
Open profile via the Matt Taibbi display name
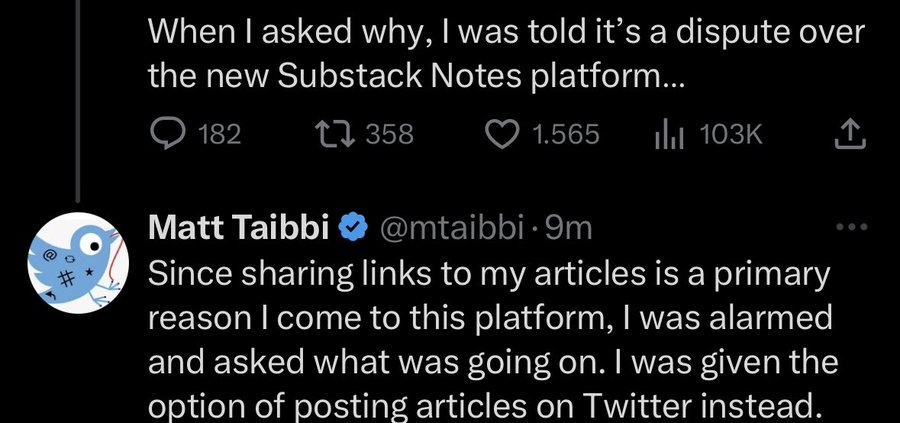click(239, 228)
